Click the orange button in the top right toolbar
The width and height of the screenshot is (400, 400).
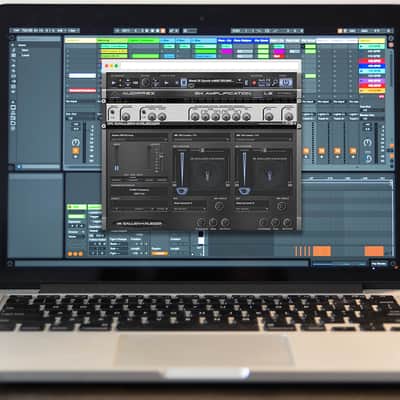[x=340, y=31]
